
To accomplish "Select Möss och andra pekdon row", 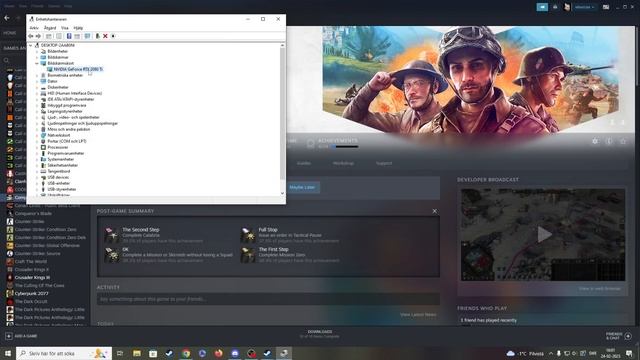I will (69, 129).
